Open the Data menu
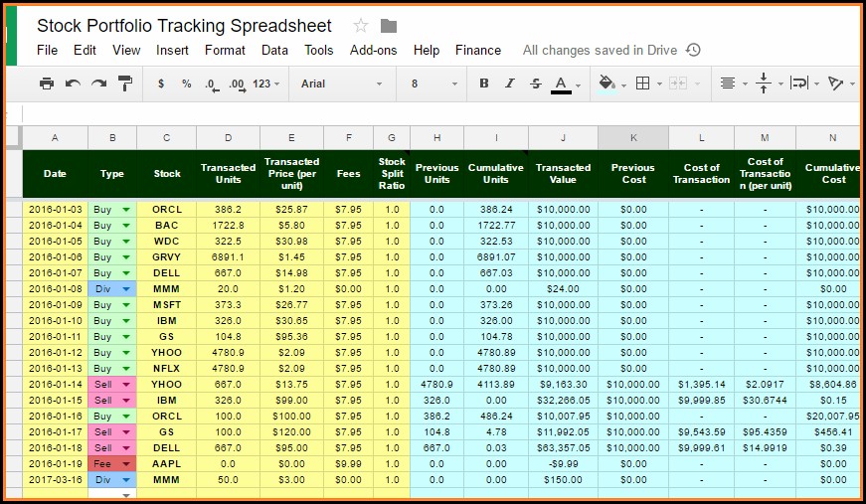This screenshot has width=866, height=504. pos(274,51)
